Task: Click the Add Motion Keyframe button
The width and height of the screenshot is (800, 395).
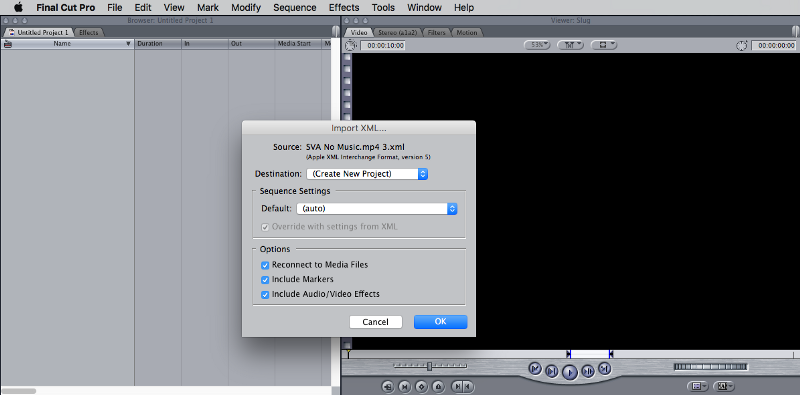Action: point(421,386)
